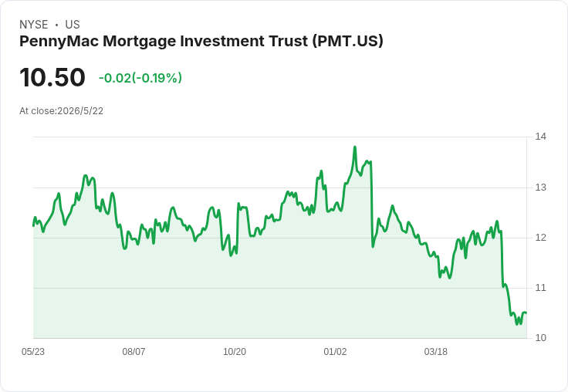
Task: Click the PMT.US ticker symbol in the title
Action: (347, 42)
